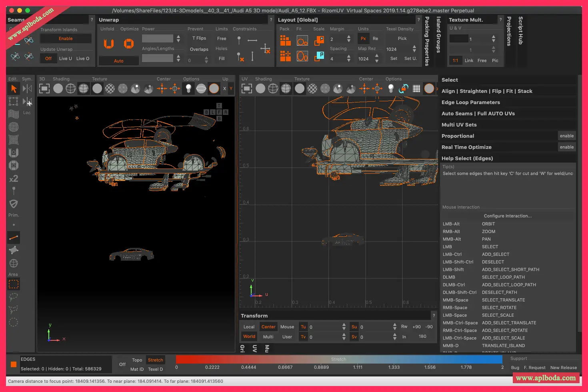Expand the Multi UV Sets section

click(x=459, y=125)
